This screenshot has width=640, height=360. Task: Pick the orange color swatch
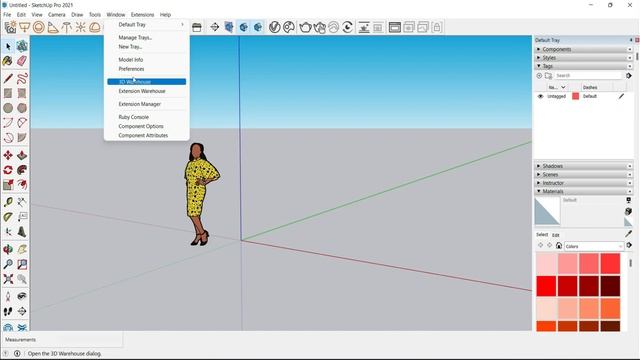coord(610,309)
